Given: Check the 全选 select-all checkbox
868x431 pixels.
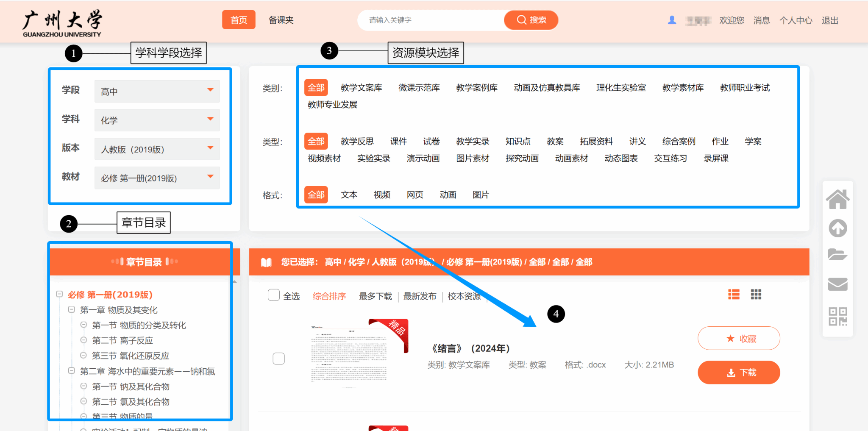Looking at the screenshot, I should tap(274, 295).
